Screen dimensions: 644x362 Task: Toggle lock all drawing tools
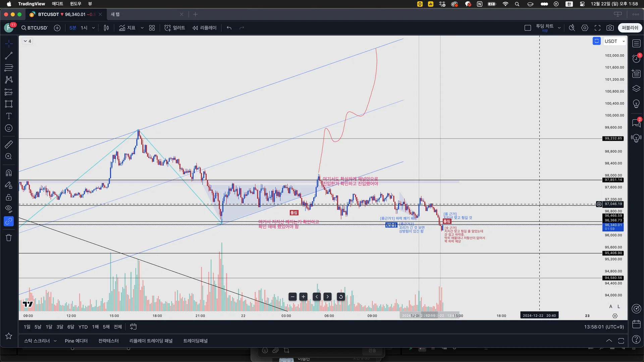(x=9, y=197)
